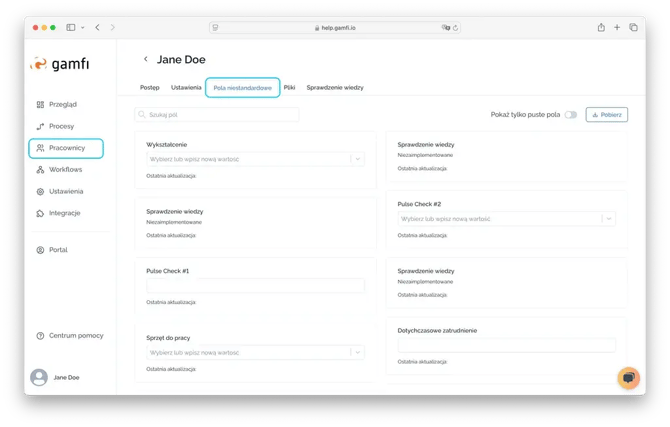The width and height of the screenshot is (670, 427).
Task: Open the Sprawdzenie wiedzy tab
Action: pyautogui.click(x=335, y=88)
